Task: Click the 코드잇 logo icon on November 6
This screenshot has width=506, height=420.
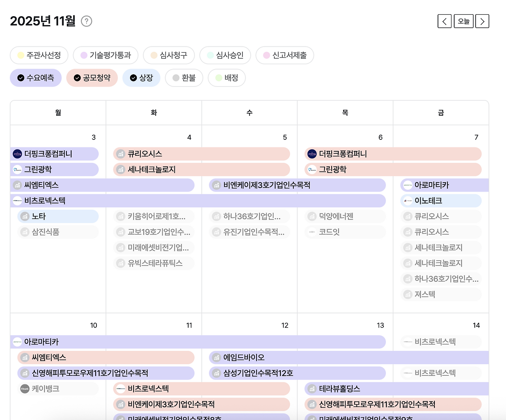Action: tap(312, 232)
